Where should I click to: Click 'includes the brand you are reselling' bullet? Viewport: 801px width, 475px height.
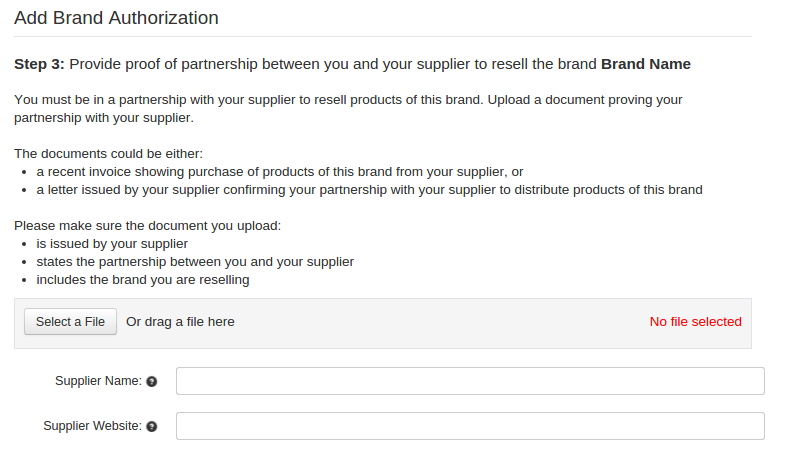pyautogui.click(x=143, y=280)
